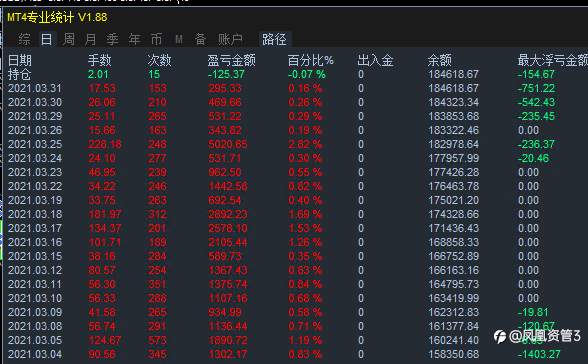The height and width of the screenshot is (364, 588).
Task: Click the -1403.27 max floating loss
Action: tap(539, 354)
